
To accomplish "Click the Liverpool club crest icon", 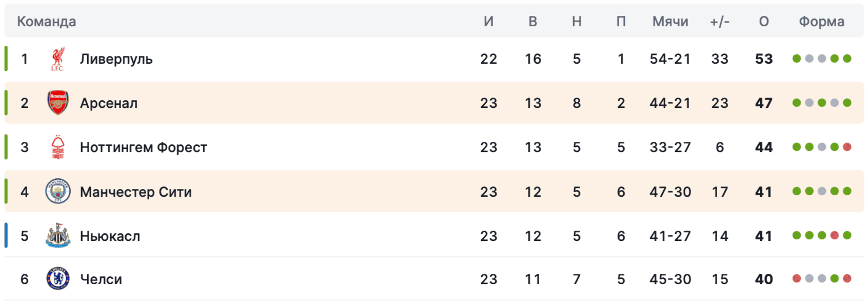I will (58, 59).
